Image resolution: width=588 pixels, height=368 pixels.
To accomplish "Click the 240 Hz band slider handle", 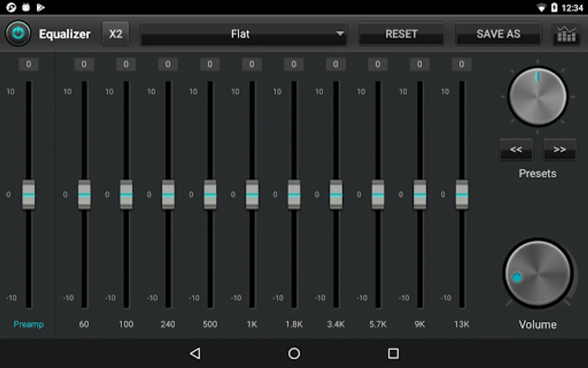I will pyautogui.click(x=168, y=195).
